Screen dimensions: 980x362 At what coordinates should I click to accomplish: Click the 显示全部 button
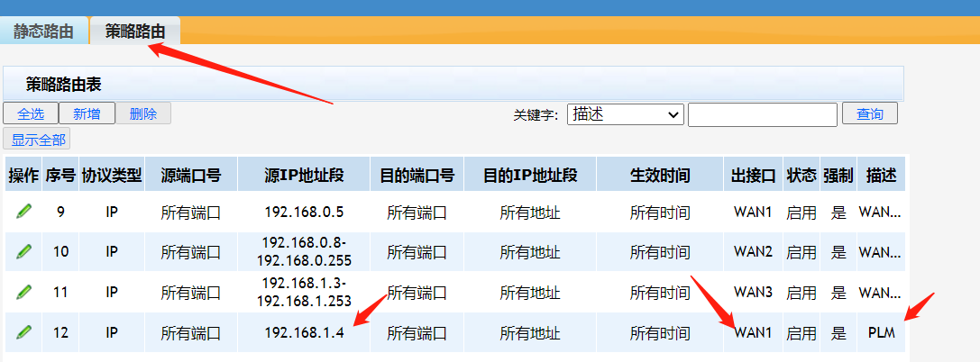coord(37,140)
